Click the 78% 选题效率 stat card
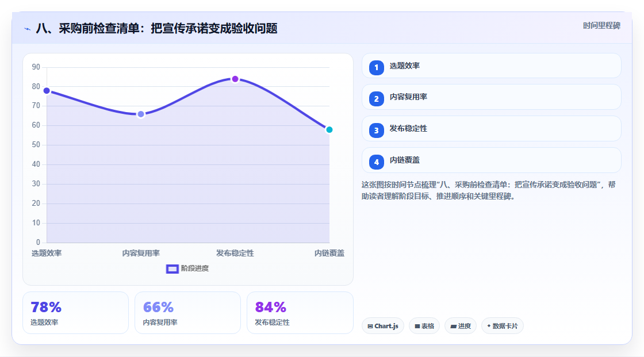This screenshot has height=357, width=644. coord(75,313)
